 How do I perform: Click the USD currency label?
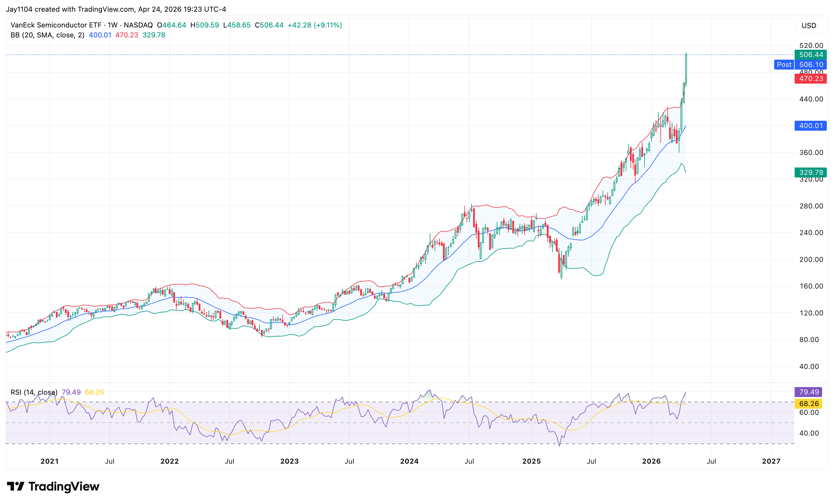pos(809,26)
